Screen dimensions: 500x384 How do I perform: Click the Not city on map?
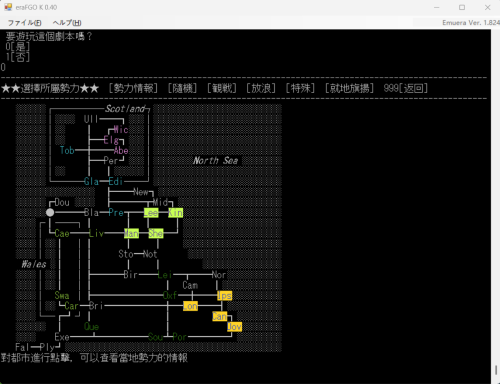coord(150,254)
